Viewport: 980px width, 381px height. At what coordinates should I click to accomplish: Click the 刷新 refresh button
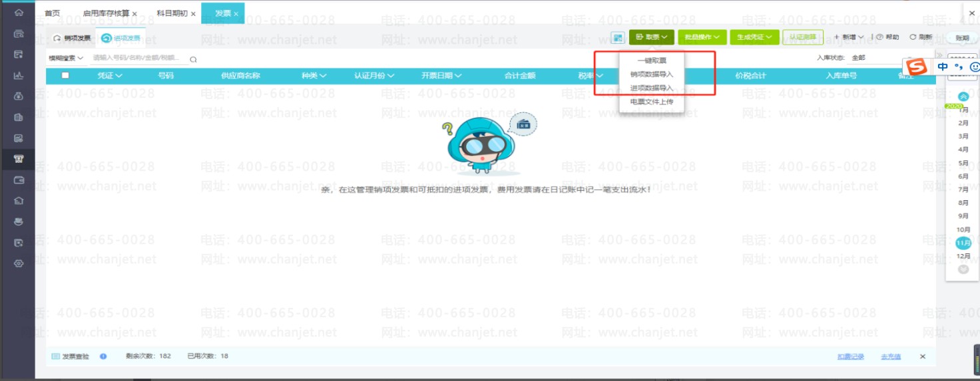pos(921,37)
